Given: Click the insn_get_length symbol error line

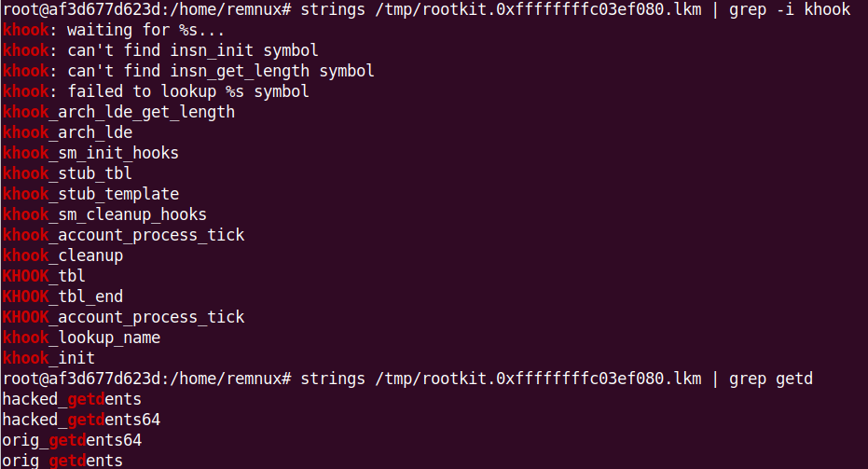Looking at the screenshot, I should pos(188,71).
